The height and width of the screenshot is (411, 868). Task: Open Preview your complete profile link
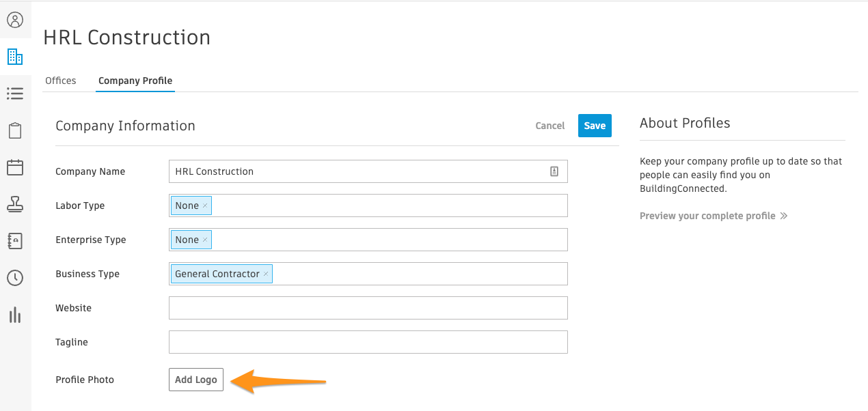coord(708,215)
